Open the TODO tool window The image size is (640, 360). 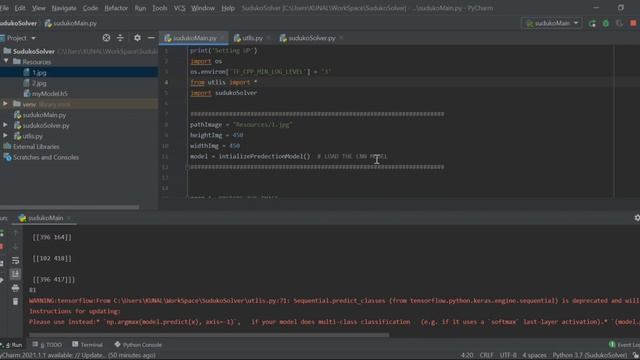click(x=47, y=345)
